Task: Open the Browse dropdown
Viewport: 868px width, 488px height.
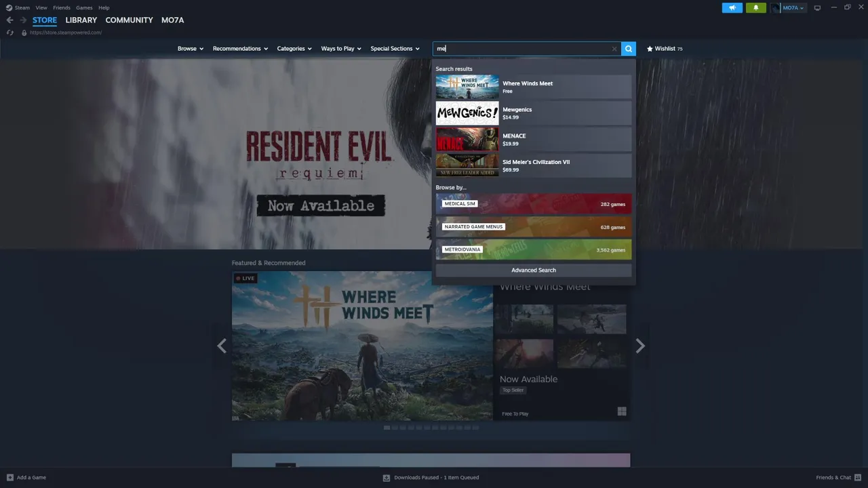Action: [x=191, y=49]
